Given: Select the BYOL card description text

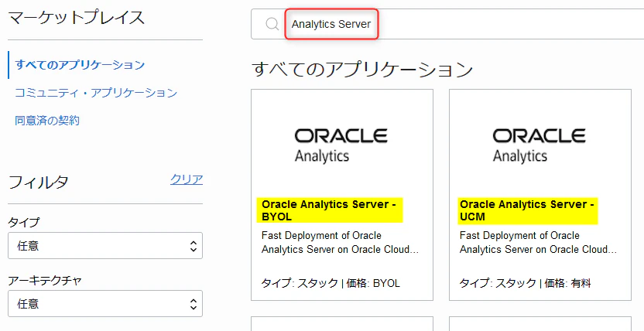Looking at the screenshot, I should point(340,242).
